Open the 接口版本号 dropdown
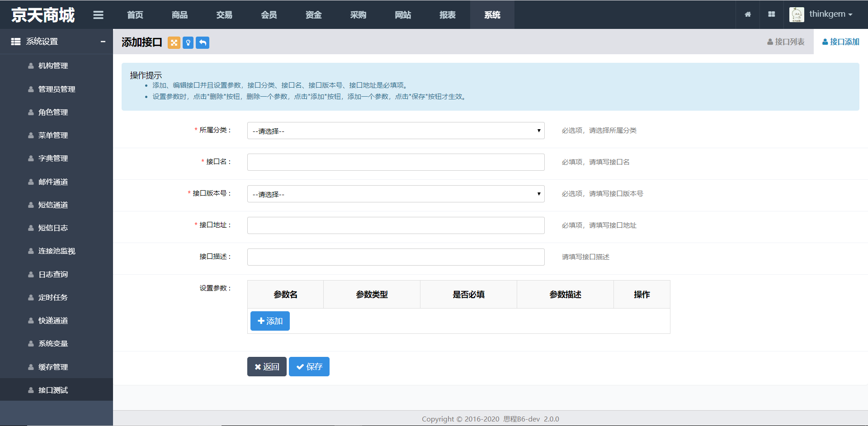 point(396,194)
